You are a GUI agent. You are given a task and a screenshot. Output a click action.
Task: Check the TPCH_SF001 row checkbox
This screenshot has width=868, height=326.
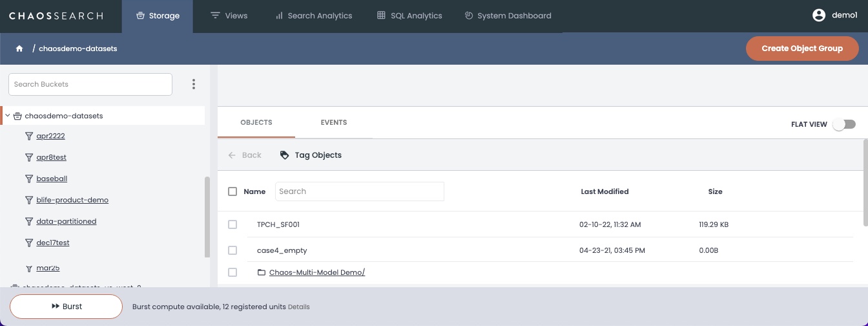[232, 224]
